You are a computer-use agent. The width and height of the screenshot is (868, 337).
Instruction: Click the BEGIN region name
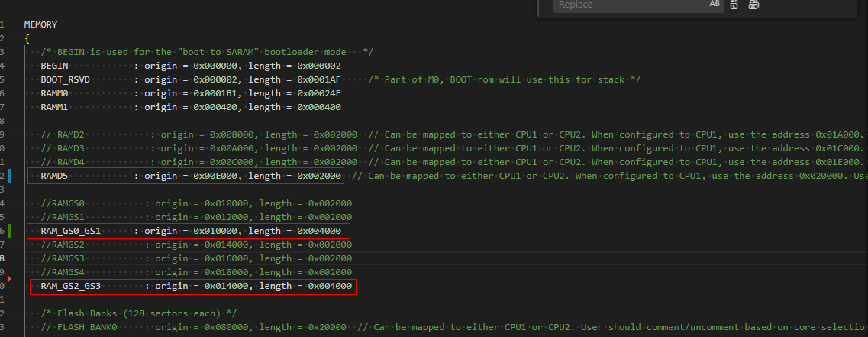[54, 66]
